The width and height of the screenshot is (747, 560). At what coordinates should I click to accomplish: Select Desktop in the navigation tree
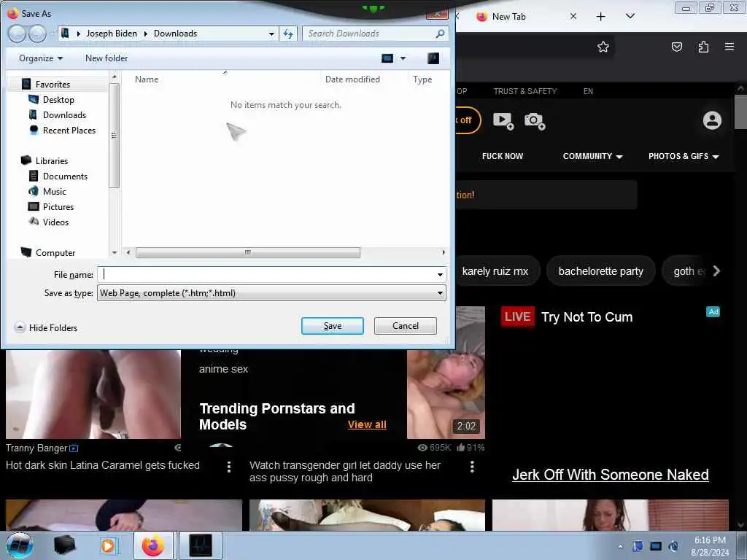coord(58,99)
